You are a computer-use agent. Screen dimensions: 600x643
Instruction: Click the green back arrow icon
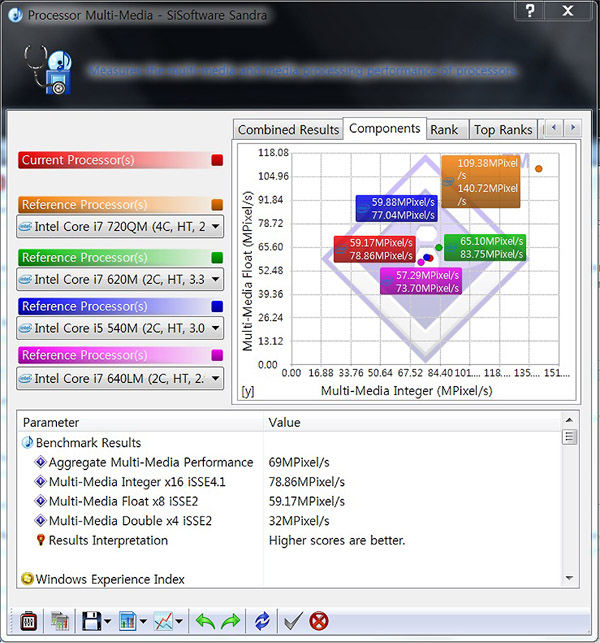[205, 621]
